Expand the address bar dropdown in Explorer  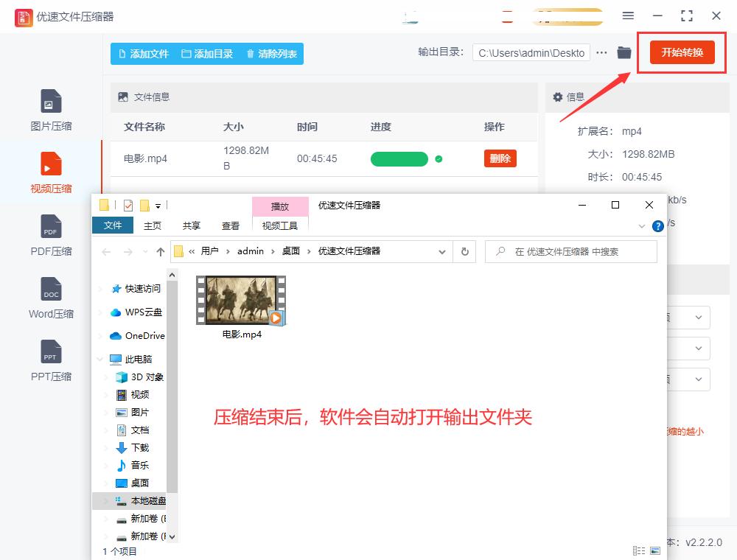pyautogui.click(x=442, y=251)
